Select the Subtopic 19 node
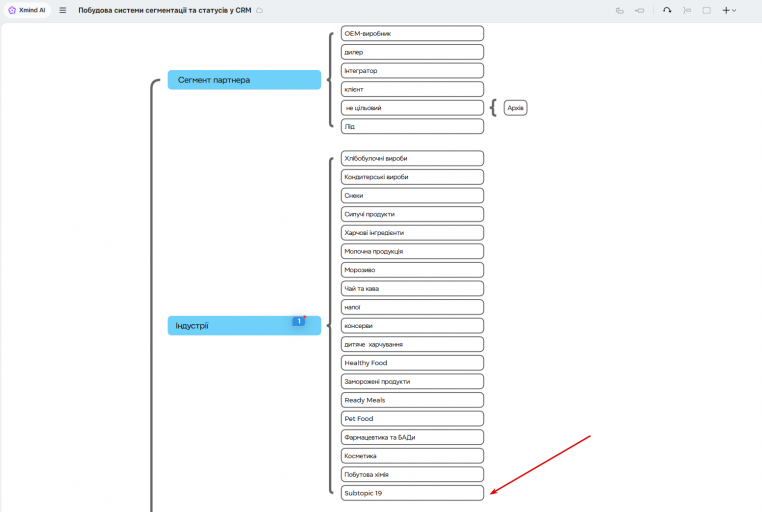Viewport: 762px width, 512px height. pyautogui.click(x=412, y=493)
